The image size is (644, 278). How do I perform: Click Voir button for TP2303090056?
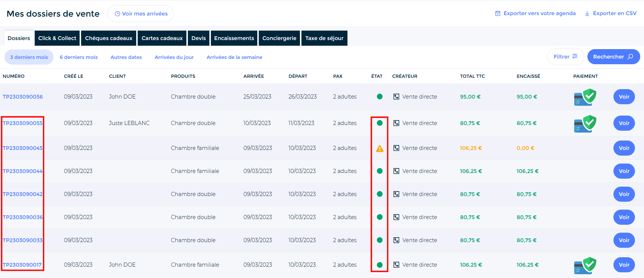624,97
